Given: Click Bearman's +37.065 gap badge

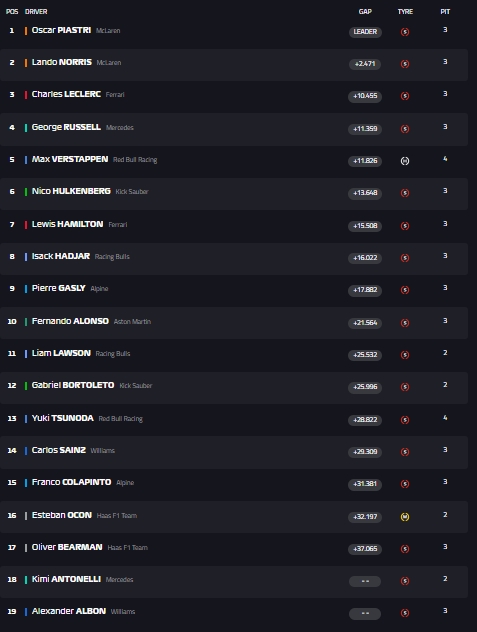Looking at the screenshot, I should 365,549.
